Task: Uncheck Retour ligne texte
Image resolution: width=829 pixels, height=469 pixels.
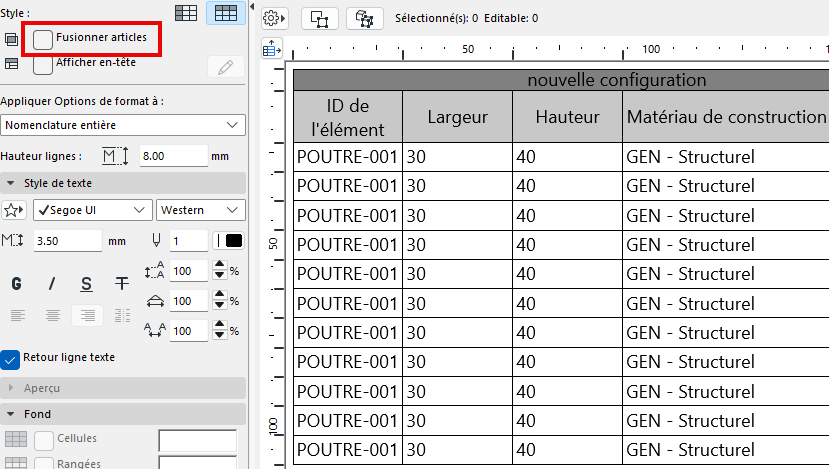Action: 11,358
